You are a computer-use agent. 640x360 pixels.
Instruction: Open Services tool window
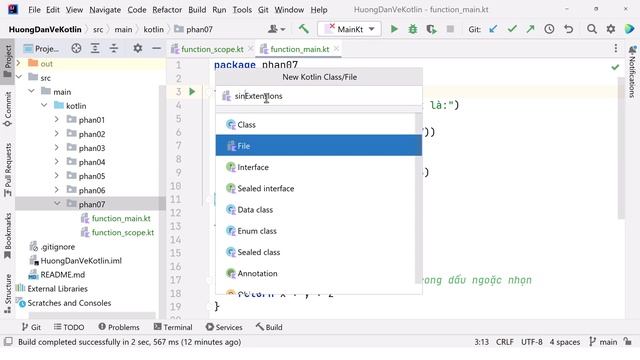point(224,327)
